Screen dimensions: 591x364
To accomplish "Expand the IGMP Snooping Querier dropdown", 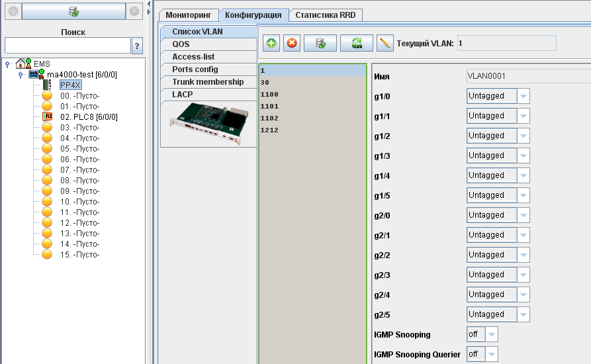I will point(491,354).
